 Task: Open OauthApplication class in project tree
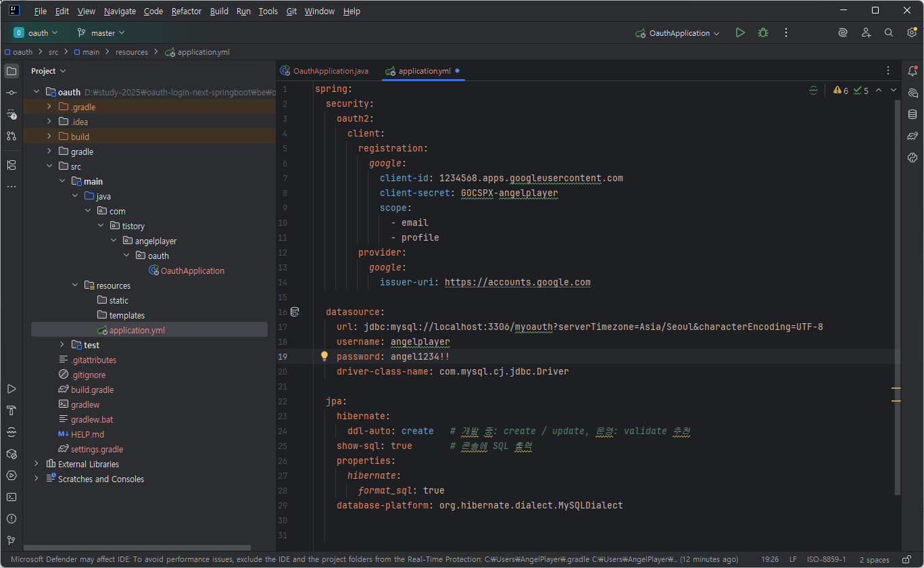click(186, 270)
